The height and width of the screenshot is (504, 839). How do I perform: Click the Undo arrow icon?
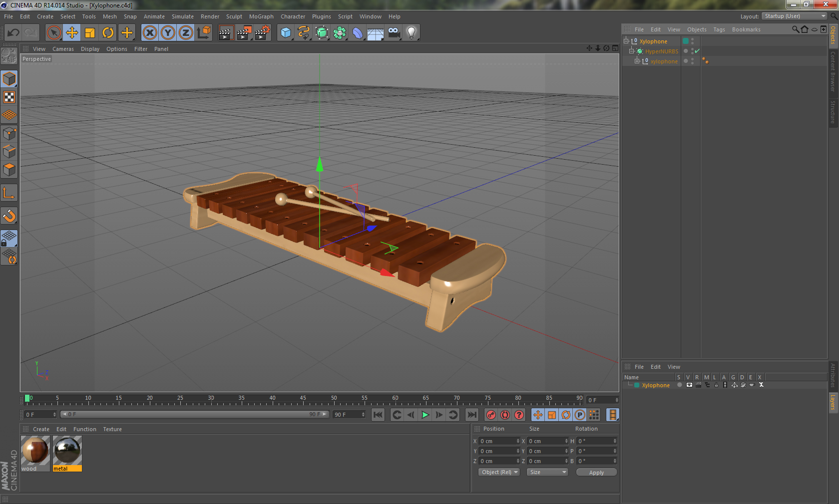13,33
